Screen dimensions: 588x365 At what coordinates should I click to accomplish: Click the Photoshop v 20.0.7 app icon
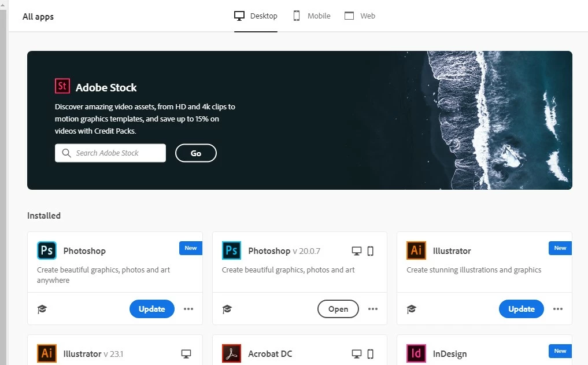[x=231, y=250]
